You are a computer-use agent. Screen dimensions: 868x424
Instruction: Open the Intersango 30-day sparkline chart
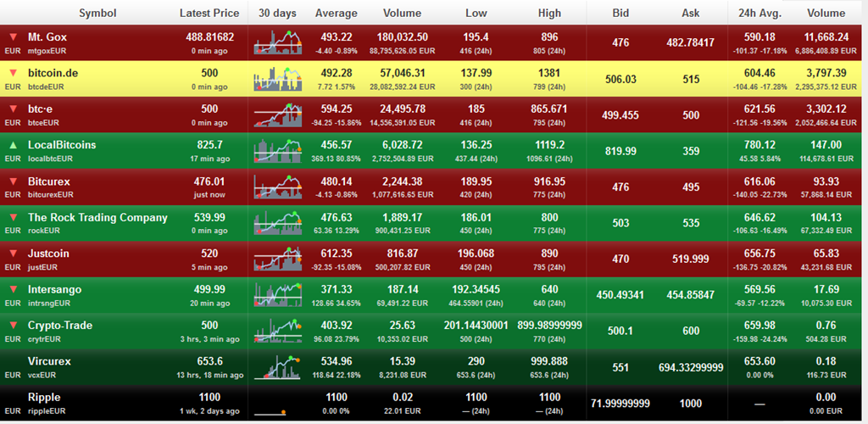pyautogui.click(x=278, y=294)
